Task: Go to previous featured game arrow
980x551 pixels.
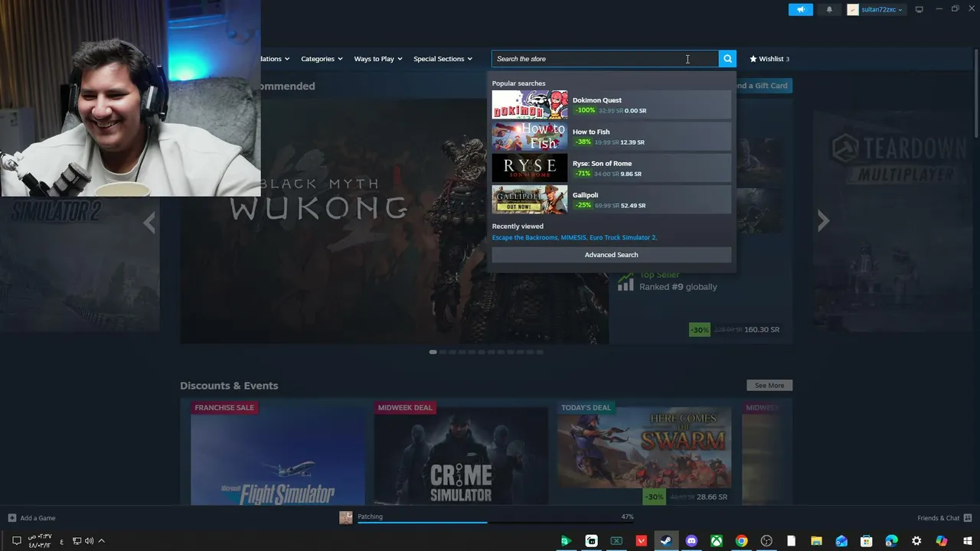Action: coord(149,222)
